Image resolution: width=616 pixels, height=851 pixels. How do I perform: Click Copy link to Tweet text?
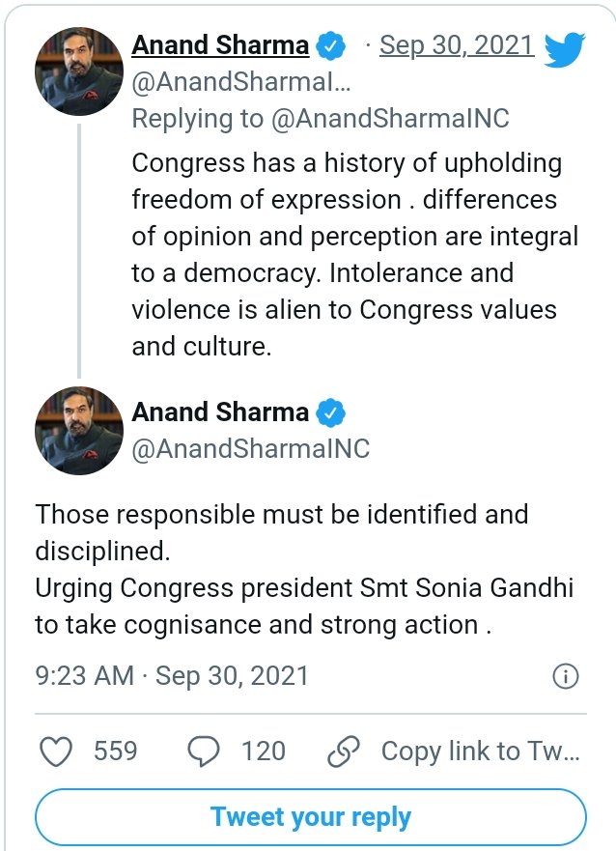(480, 751)
